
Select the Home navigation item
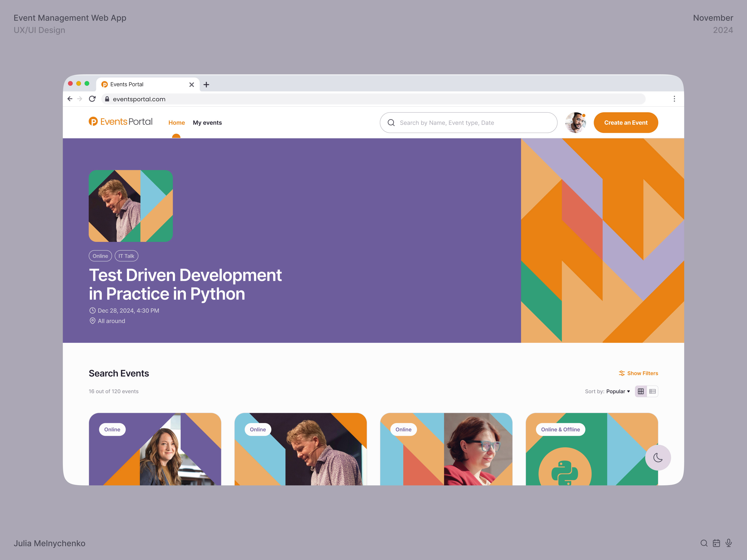click(x=176, y=123)
